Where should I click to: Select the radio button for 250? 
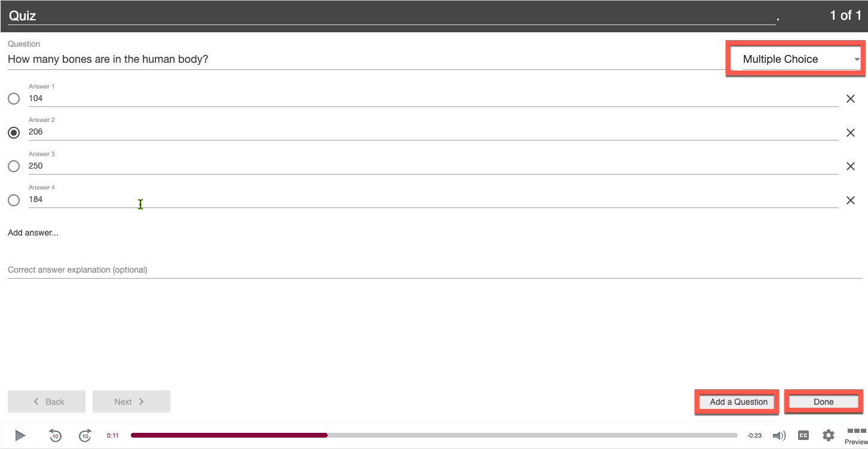14,166
